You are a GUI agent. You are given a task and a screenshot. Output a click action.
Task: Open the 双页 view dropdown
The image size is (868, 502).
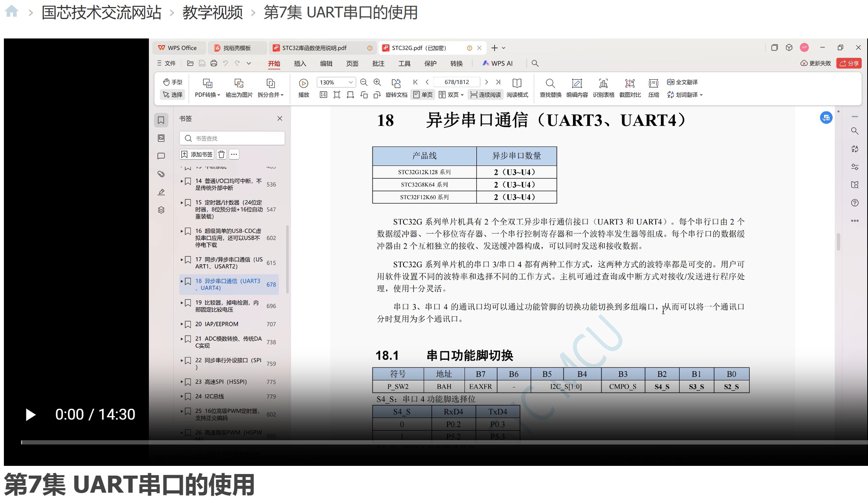click(451, 94)
